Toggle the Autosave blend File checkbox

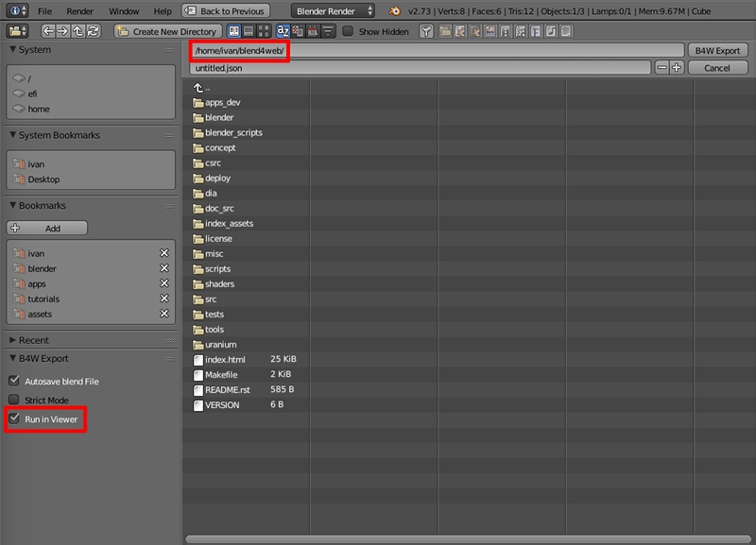pyautogui.click(x=14, y=382)
